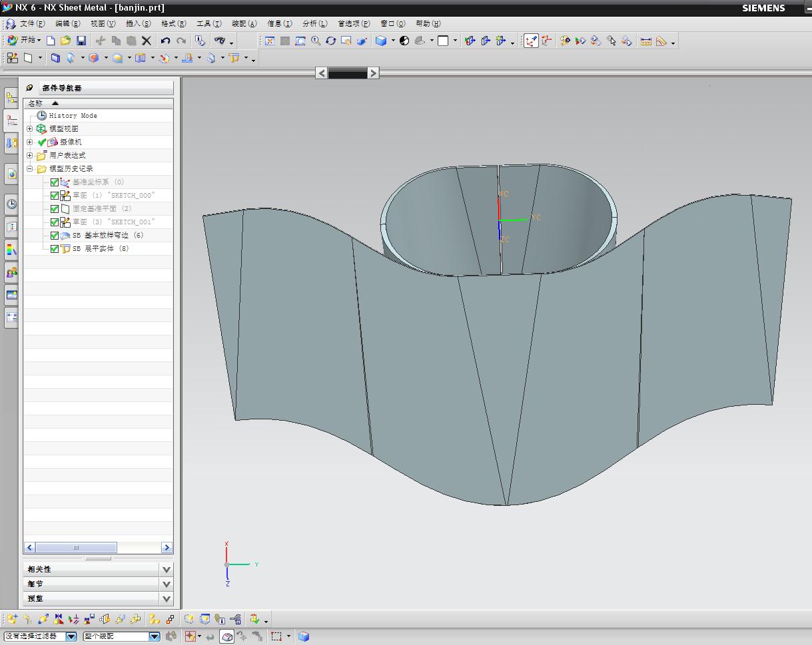The image size is (812, 645).
Task: Open the selection filter dropdown 没有选择过滤器
Action: [71, 636]
